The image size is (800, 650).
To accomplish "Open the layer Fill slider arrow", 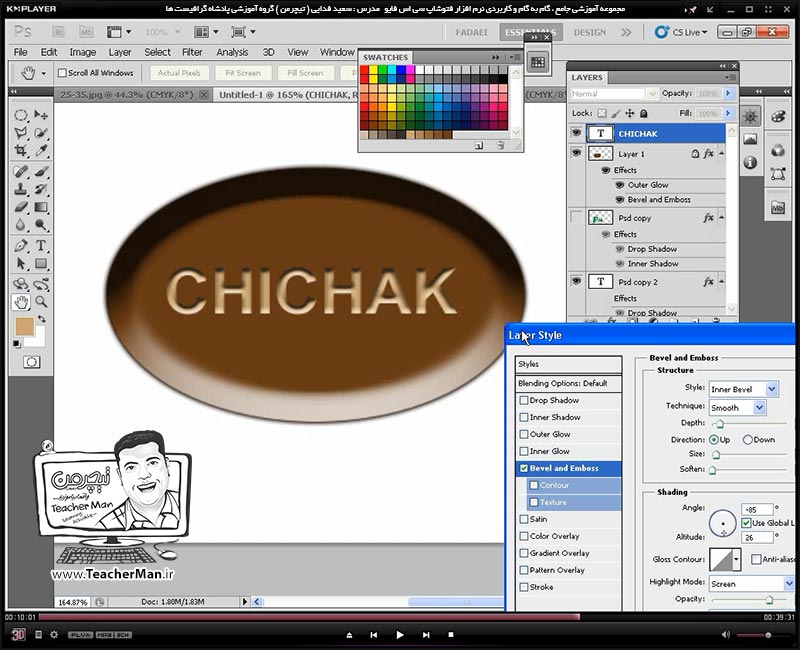I will coord(728,113).
